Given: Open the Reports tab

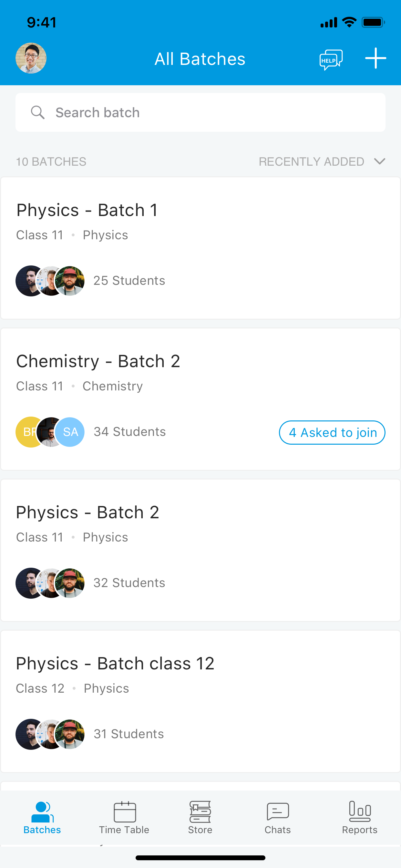Looking at the screenshot, I should [x=360, y=818].
